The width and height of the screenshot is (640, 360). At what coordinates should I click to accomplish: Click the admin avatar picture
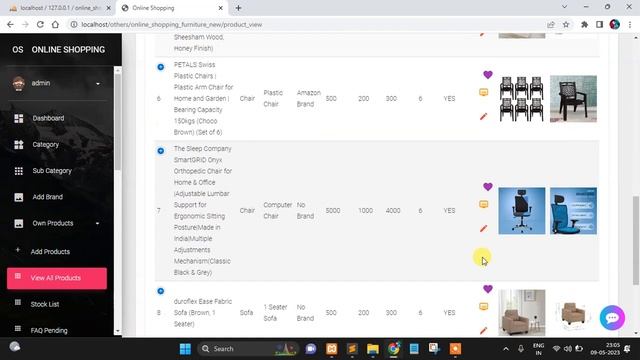pos(18,83)
